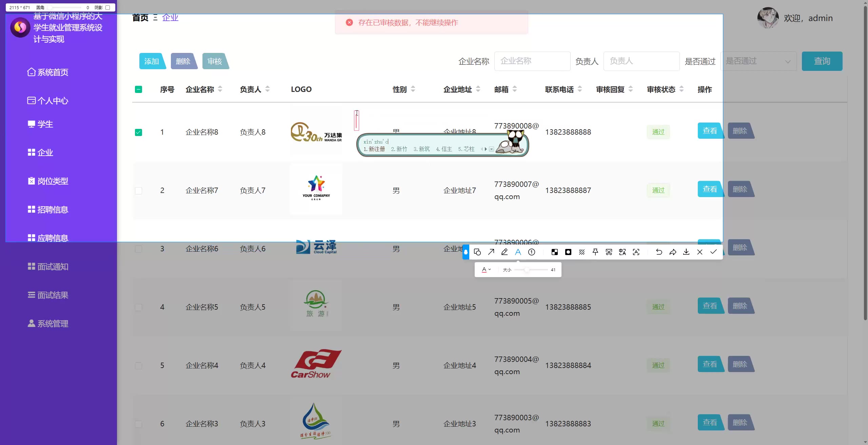The height and width of the screenshot is (445, 868).
Task: Sort by 企业名称 column arrows
Action: [x=220, y=89]
